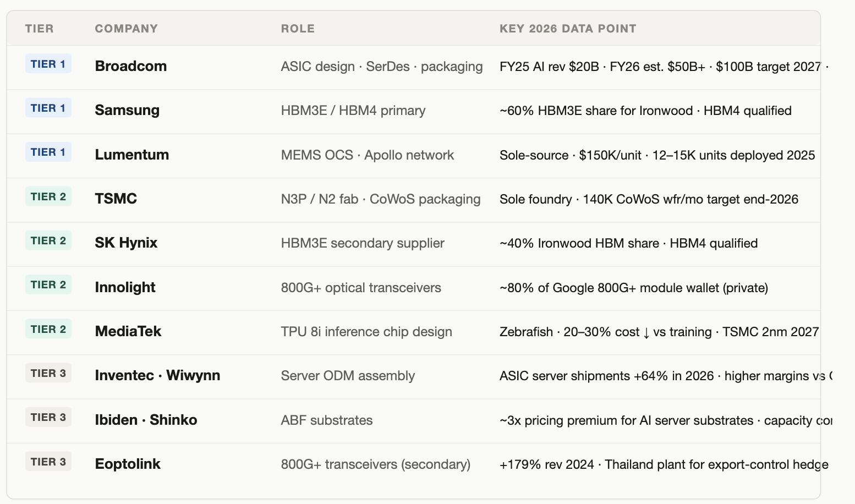Viewport: 855px width, 504px height.
Task: Select the TIER 2 badge beside Innolight
Action: tap(48, 284)
